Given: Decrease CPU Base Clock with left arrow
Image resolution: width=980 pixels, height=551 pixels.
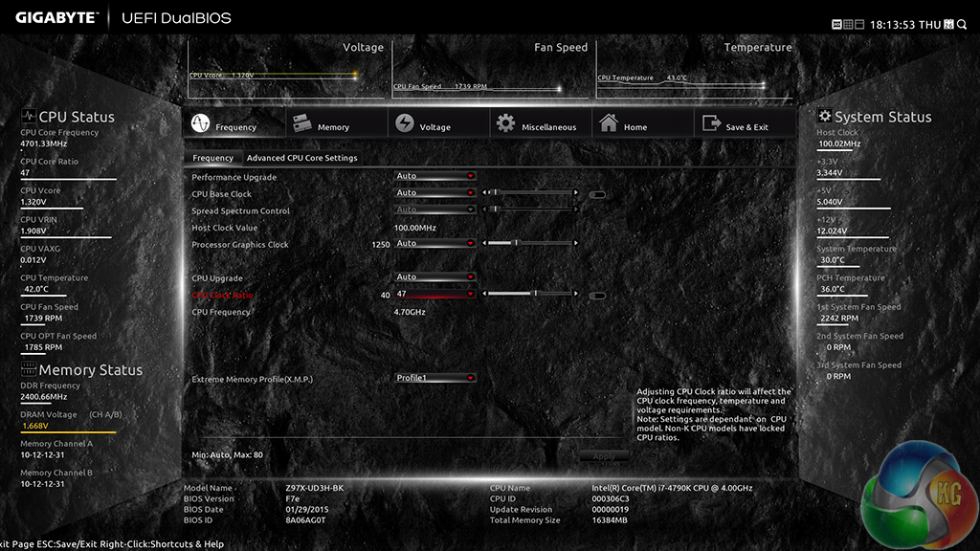Looking at the screenshot, I should (x=484, y=192).
